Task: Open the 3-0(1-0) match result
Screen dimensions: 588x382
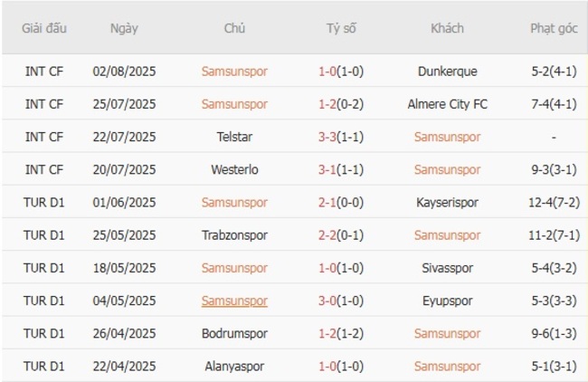Action: pos(340,301)
